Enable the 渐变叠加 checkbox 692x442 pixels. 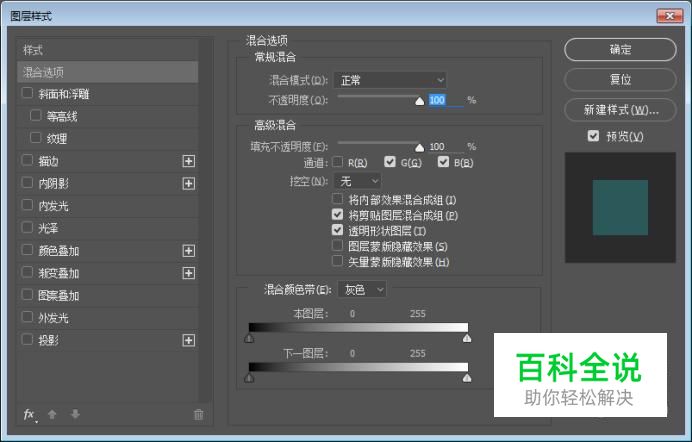27,272
